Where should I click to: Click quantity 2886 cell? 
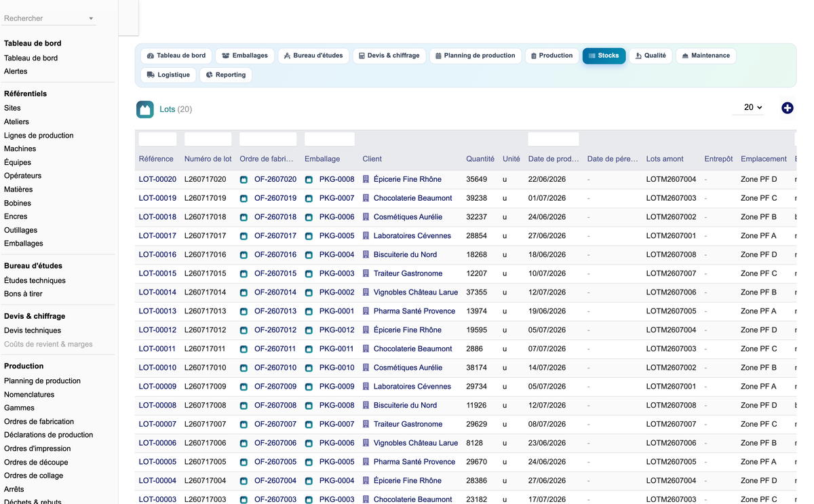pos(475,349)
